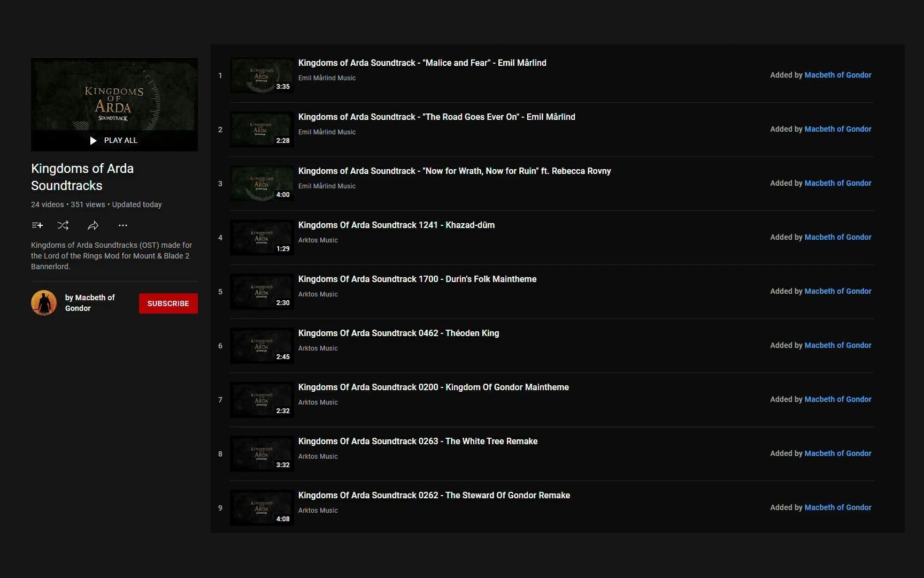This screenshot has height=578, width=924.
Task: Open the Théoden King video thumbnail
Action: pyautogui.click(x=262, y=346)
